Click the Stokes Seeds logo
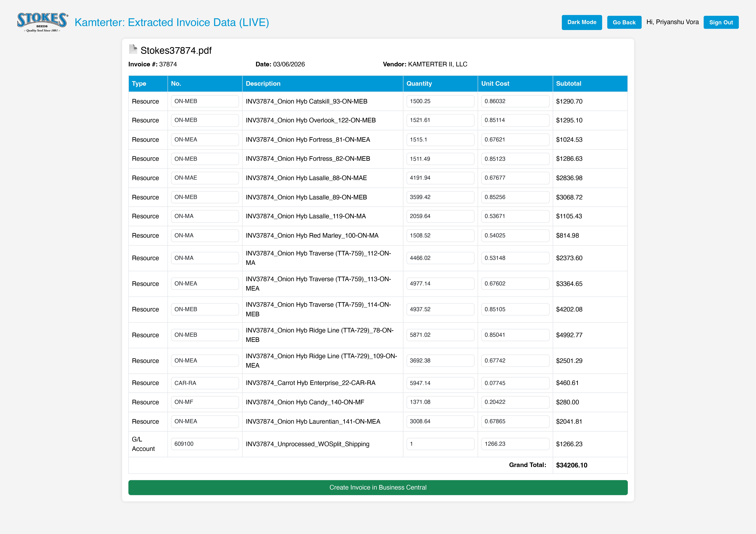 click(x=43, y=22)
